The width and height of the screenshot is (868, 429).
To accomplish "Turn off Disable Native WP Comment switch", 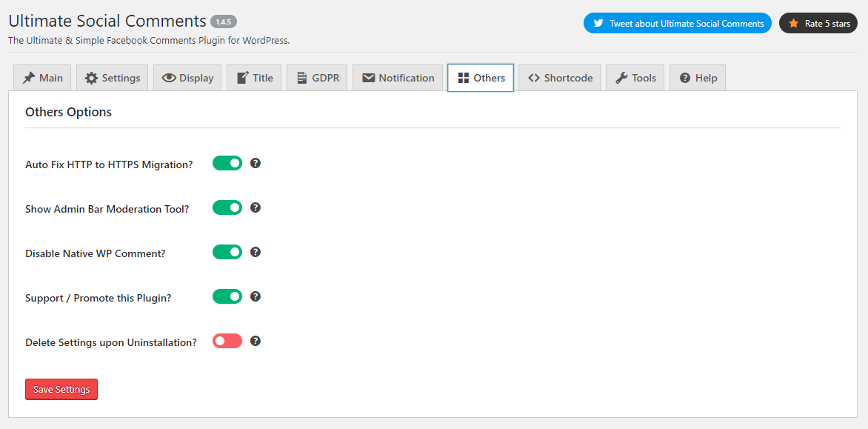I will click(x=227, y=252).
